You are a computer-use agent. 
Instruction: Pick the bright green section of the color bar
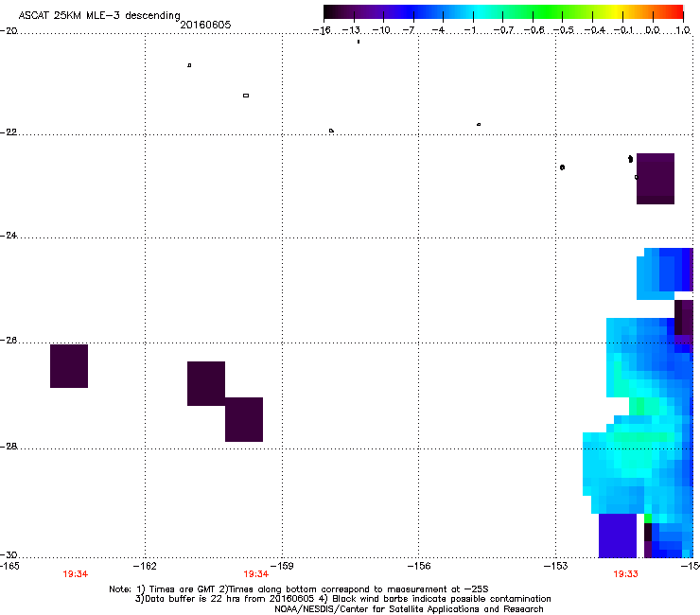(x=547, y=12)
